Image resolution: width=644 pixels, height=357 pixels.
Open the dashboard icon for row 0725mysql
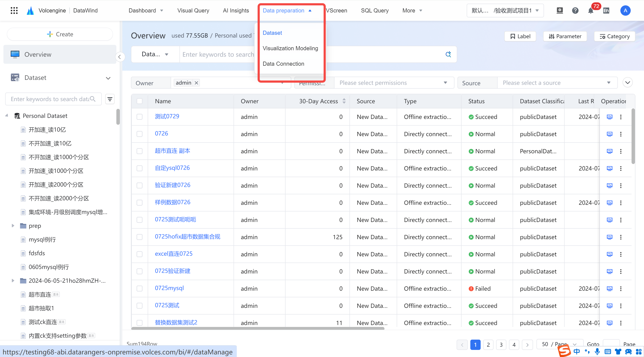[609, 289]
